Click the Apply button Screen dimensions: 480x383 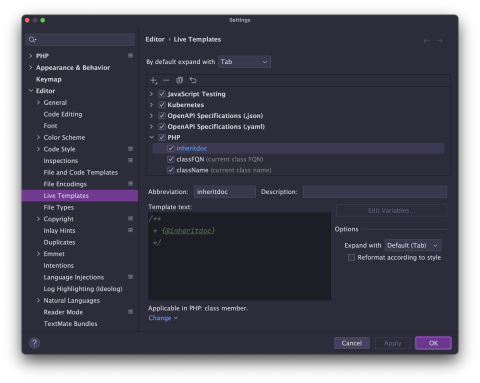(x=393, y=343)
